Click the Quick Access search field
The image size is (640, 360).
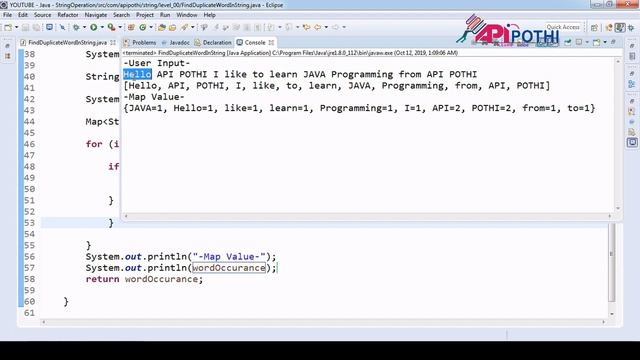[x=563, y=27]
